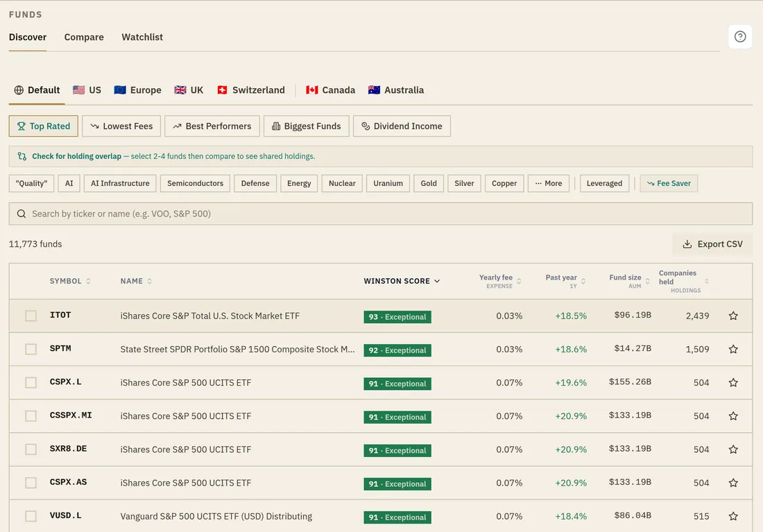The image size is (763, 532).
Task: Tick the VUSD.L row checkbox
Action: tap(31, 516)
